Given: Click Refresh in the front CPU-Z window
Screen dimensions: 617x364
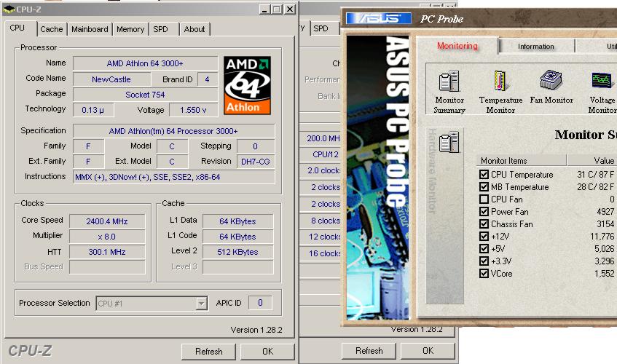Looking at the screenshot, I should (x=208, y=352).
